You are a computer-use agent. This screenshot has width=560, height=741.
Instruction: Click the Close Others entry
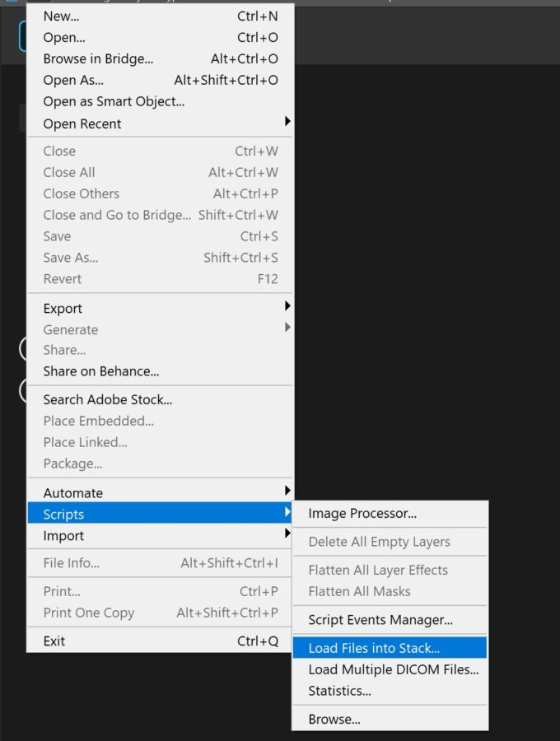[161, 193]
